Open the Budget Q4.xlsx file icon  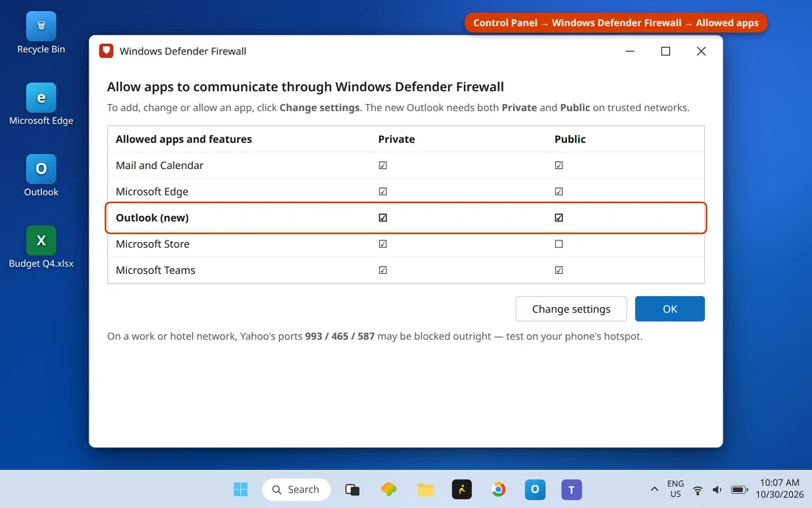click(x=41, y=248)
